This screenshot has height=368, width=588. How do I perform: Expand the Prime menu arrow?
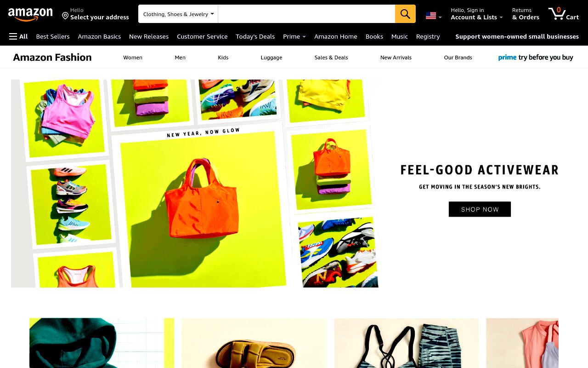click(x=304, y=37)
